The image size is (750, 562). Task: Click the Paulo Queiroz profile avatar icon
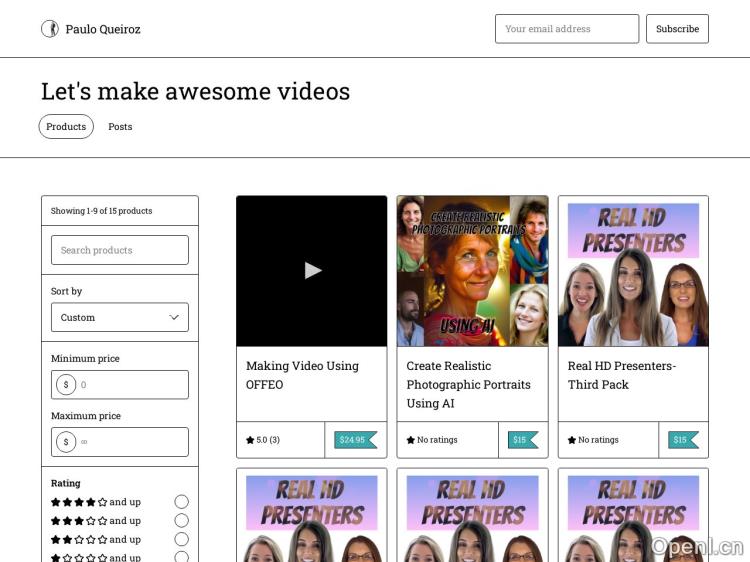[49, 29]
